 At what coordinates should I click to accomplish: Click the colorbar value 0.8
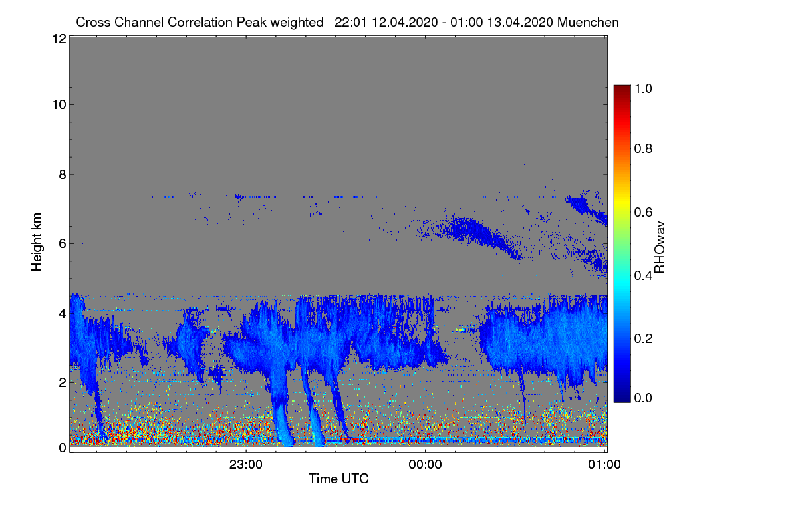(643, 148)
